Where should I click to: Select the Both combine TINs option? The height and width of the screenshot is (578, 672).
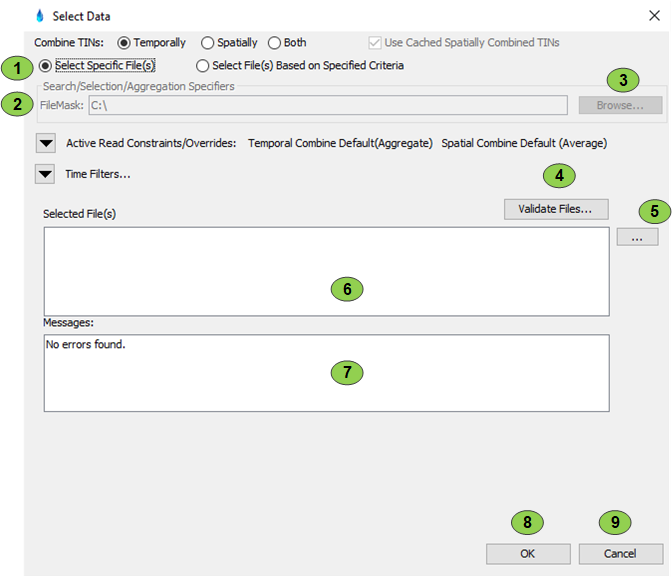(x=274, y=43)
